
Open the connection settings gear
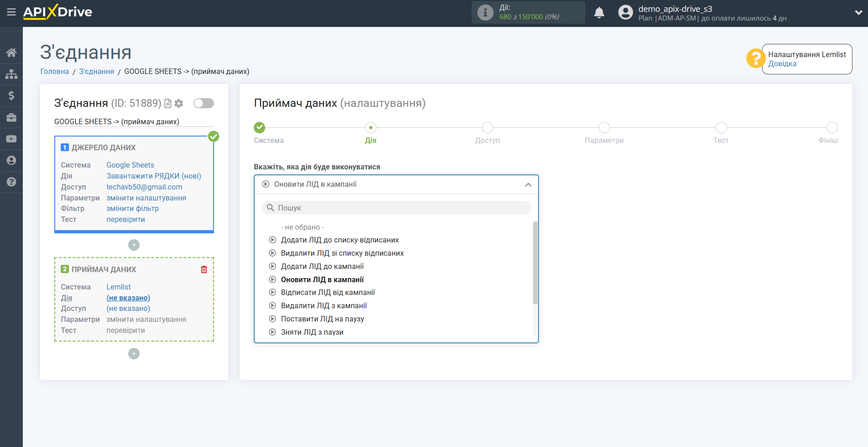point(179,104)
